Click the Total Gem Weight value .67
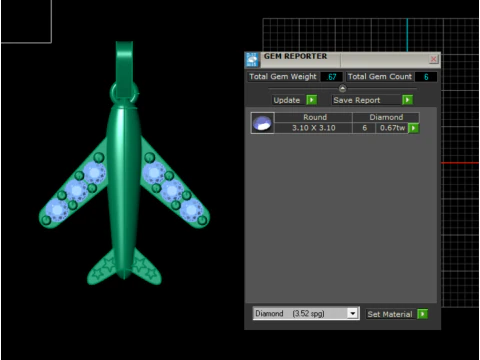The width and height of the screenshot is (480, 360). pyautogui.click(x=331, y=77)
